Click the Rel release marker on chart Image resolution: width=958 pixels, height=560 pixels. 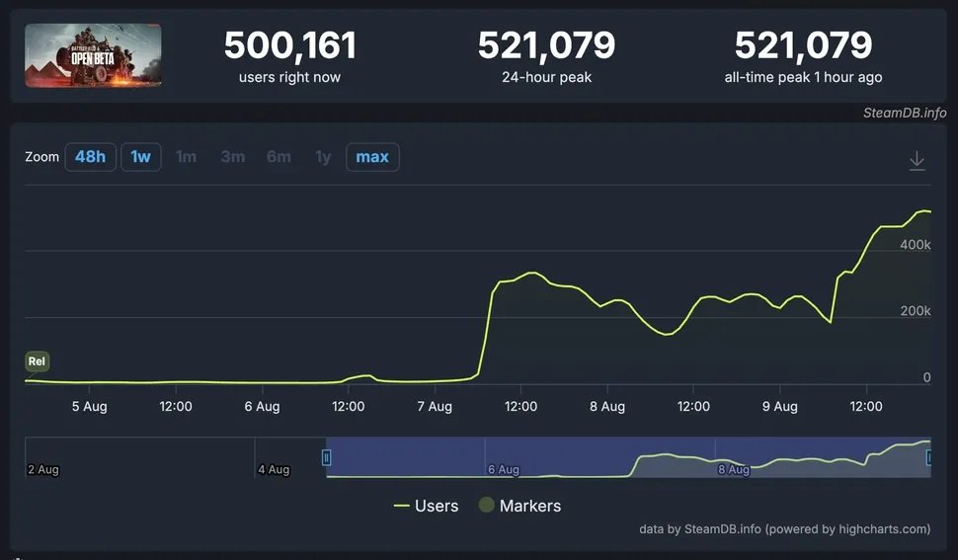(x=37, y=361)
